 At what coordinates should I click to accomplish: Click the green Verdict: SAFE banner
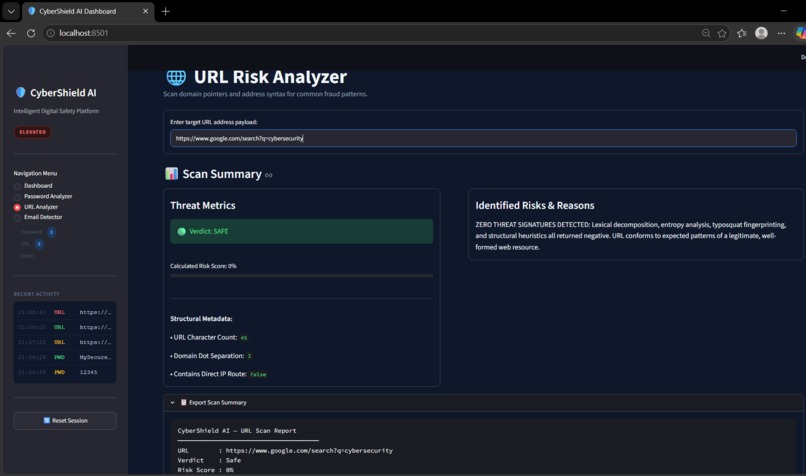pos(301,231)
